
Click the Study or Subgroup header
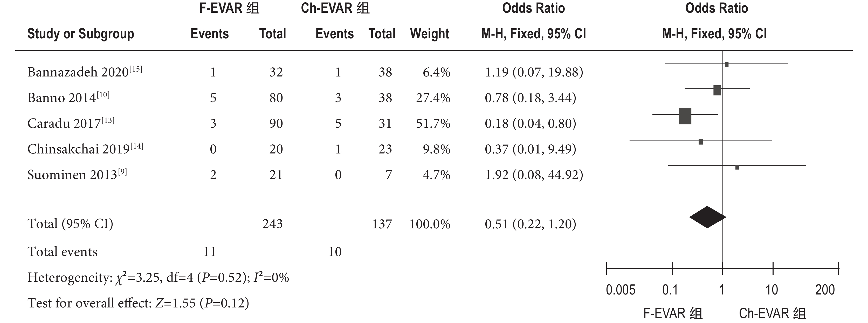click(80, 34)
